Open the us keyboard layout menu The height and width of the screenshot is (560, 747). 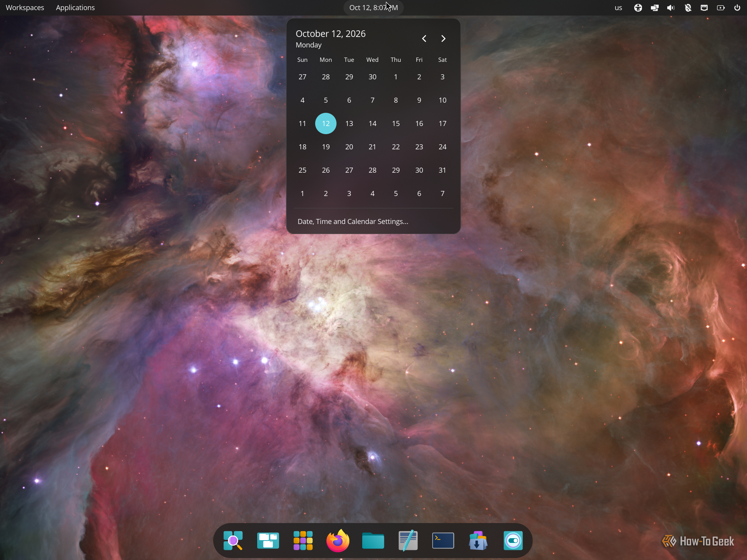618,8
